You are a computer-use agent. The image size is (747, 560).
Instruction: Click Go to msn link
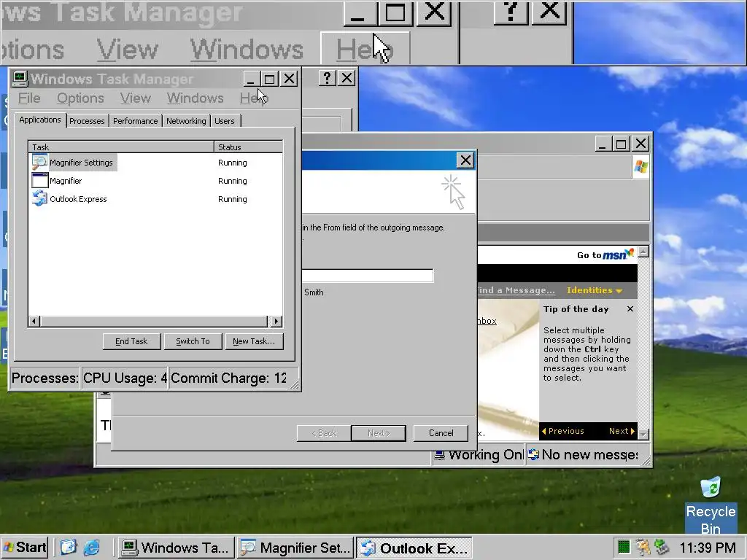pyautogui.click(x=605, y=254)
